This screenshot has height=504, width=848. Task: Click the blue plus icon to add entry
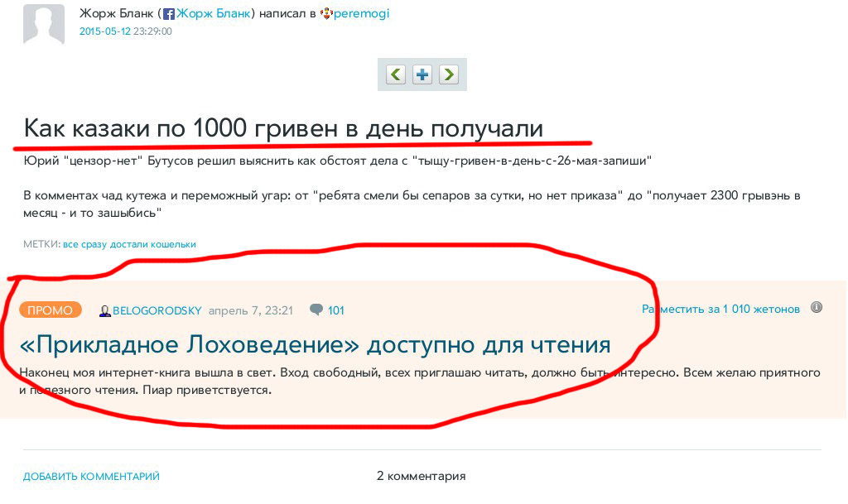pos(422,74)
